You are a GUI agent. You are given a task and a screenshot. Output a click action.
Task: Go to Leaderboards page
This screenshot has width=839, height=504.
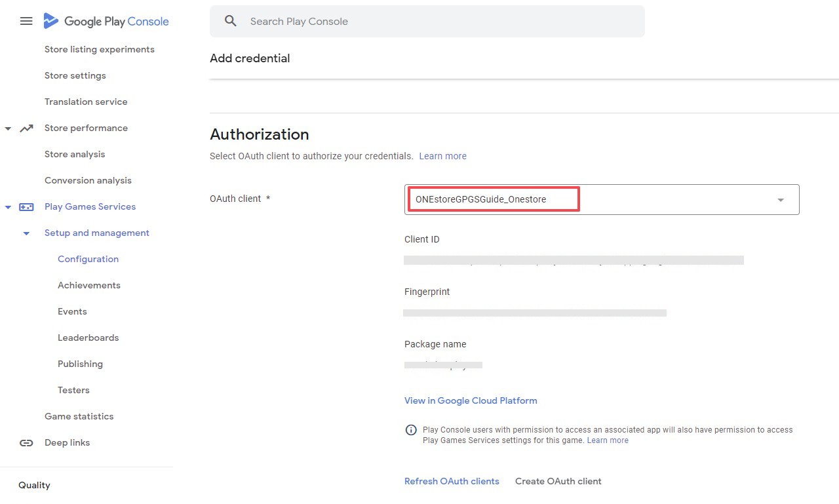pyautogui.click(x=88, y=338)
